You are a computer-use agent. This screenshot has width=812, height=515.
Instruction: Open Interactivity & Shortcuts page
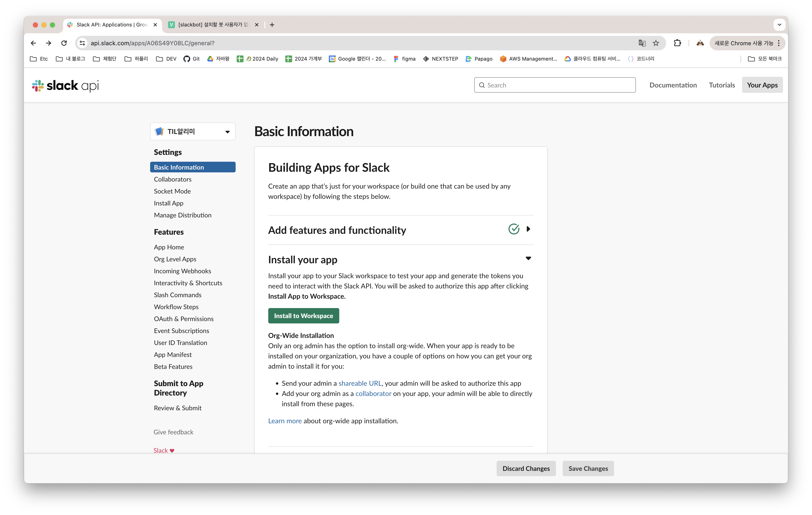tap(188, 283)
